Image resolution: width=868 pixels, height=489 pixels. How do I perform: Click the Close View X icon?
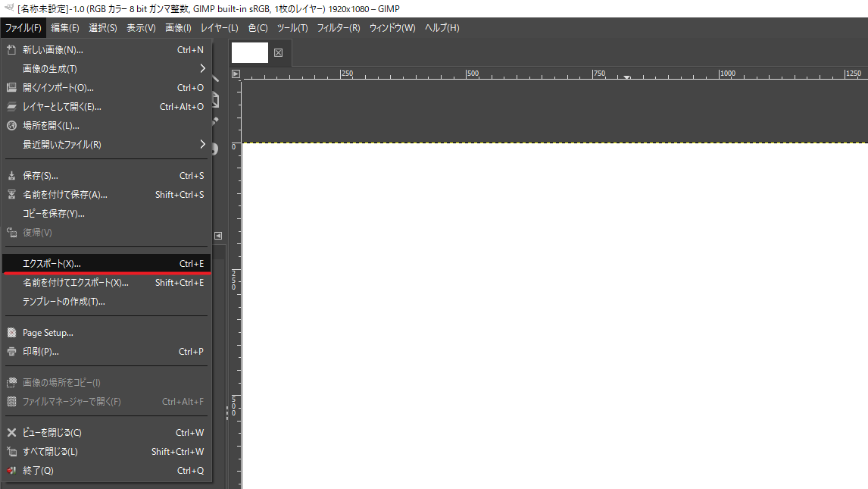click(x=11, y=432)
